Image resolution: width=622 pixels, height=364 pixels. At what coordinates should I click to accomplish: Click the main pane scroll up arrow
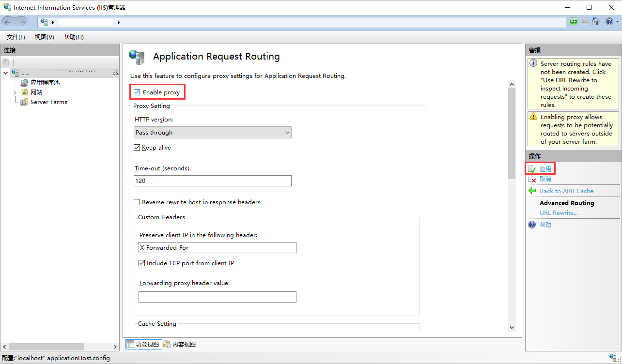512,84
